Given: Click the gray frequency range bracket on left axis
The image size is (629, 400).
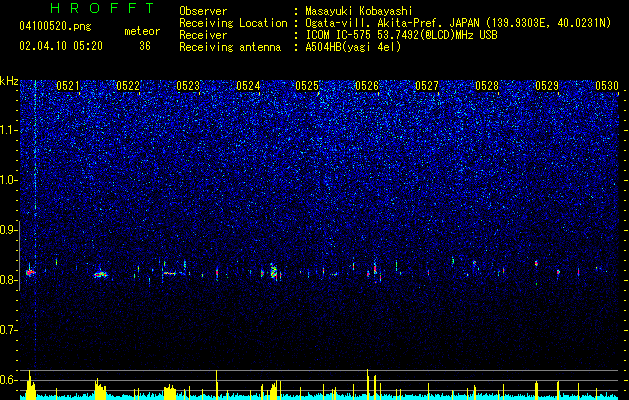Looking at the screenshot, I should point(20,255).
